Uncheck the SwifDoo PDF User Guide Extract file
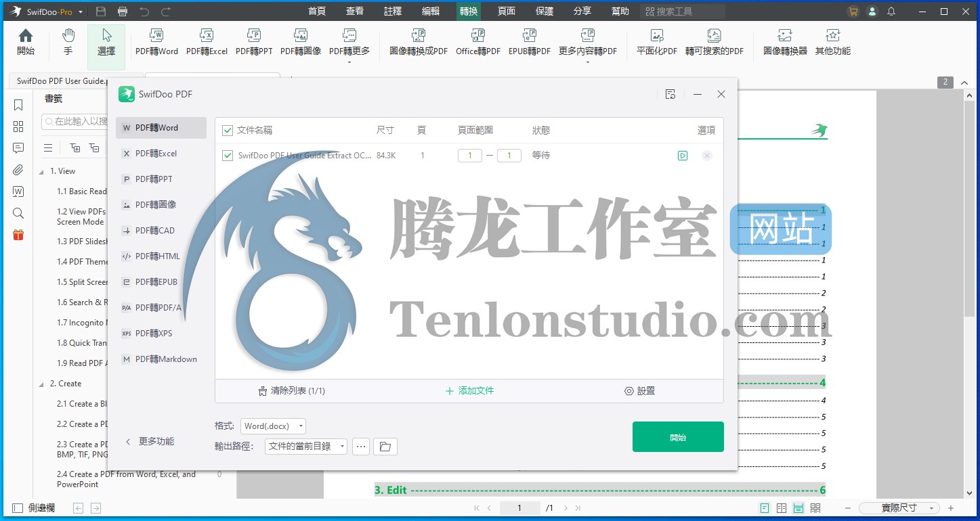 228,156
